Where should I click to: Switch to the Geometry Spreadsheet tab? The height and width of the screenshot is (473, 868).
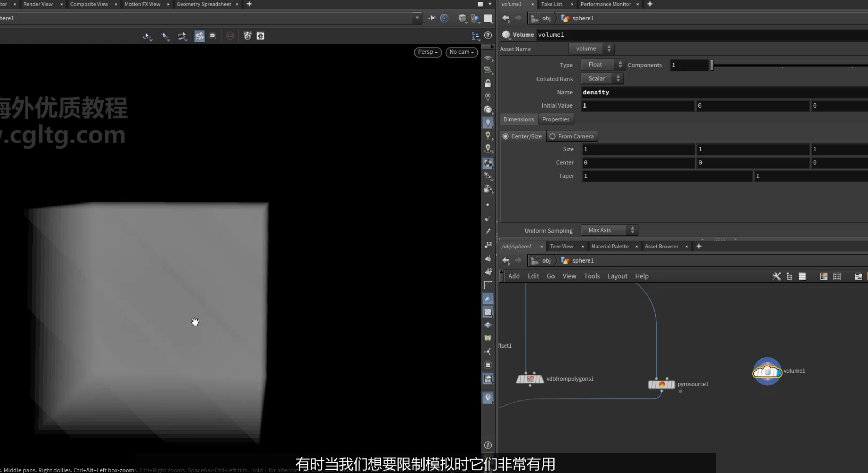point(204,4)
